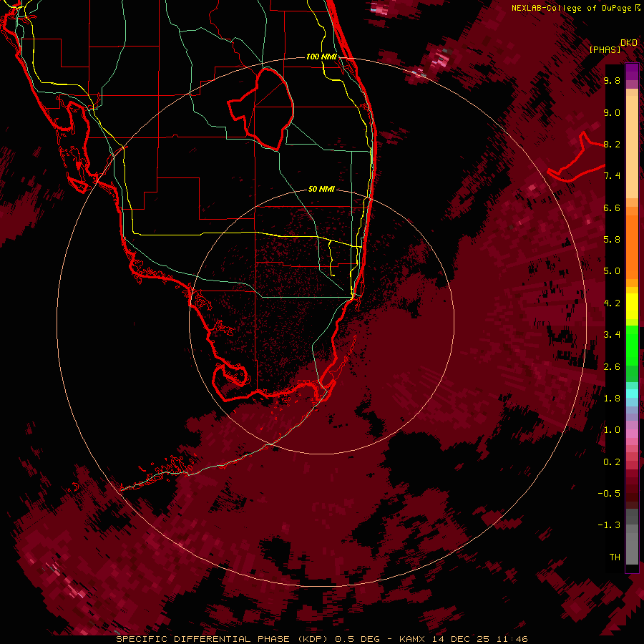This screenshot has width=644, height=644.
Task: Pick the cyan band of the colorbar
Action: 632,393
